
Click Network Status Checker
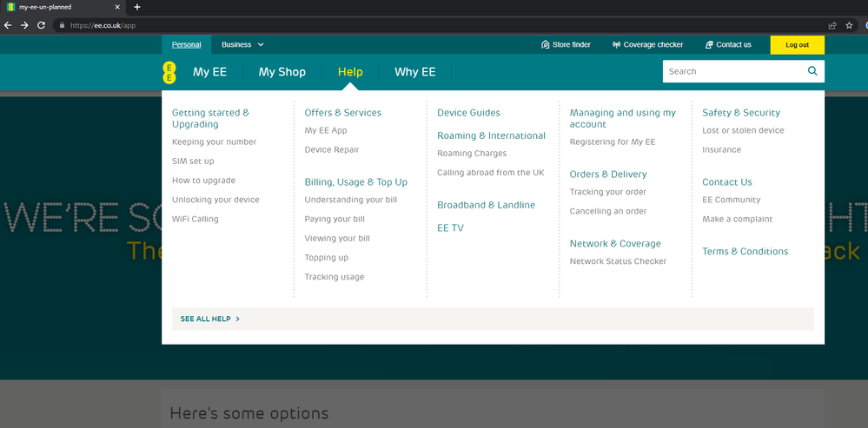[x=619, y=261]
